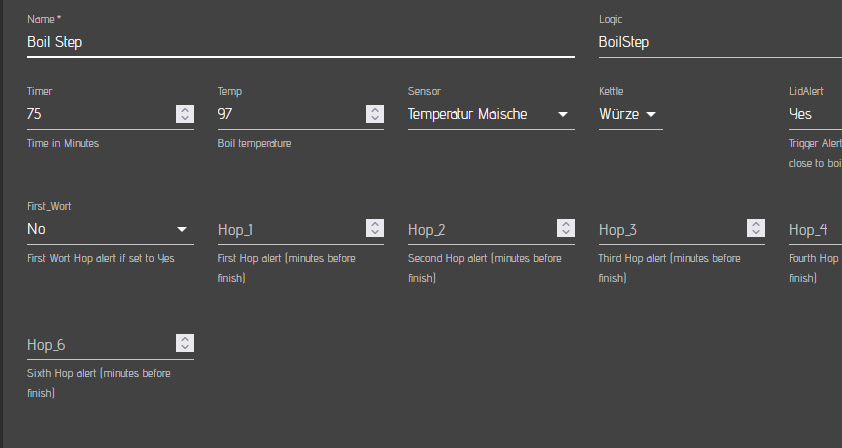Click the Hop_1 alert input field
This screenshot has width=842, height=448.
(290, 230)
